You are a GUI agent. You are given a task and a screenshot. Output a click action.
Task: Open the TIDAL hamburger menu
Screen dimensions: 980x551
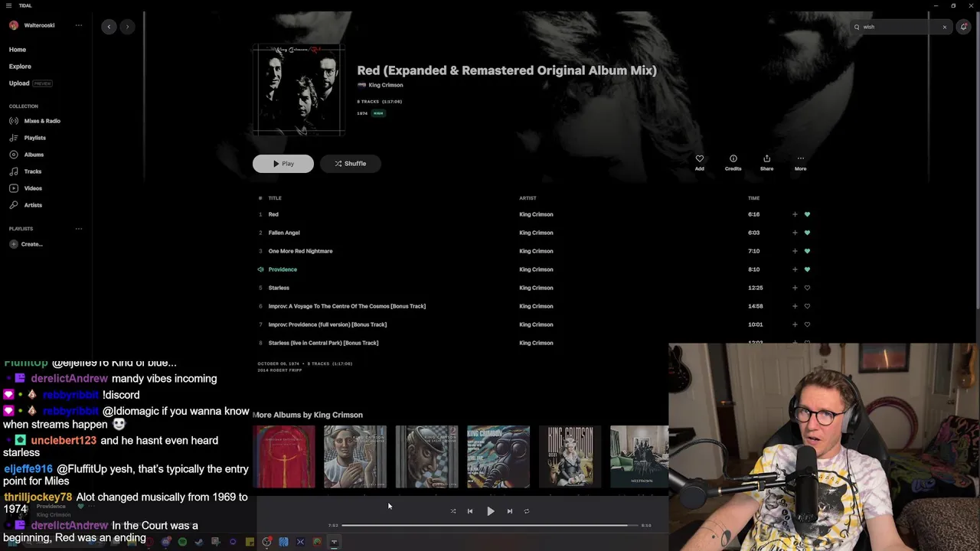(x=8, y=5)
